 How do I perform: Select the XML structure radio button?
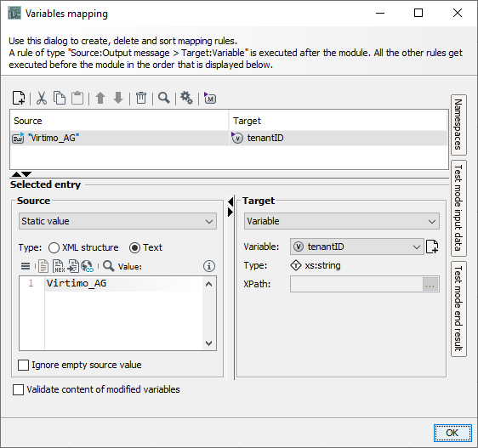pos(54,247)
